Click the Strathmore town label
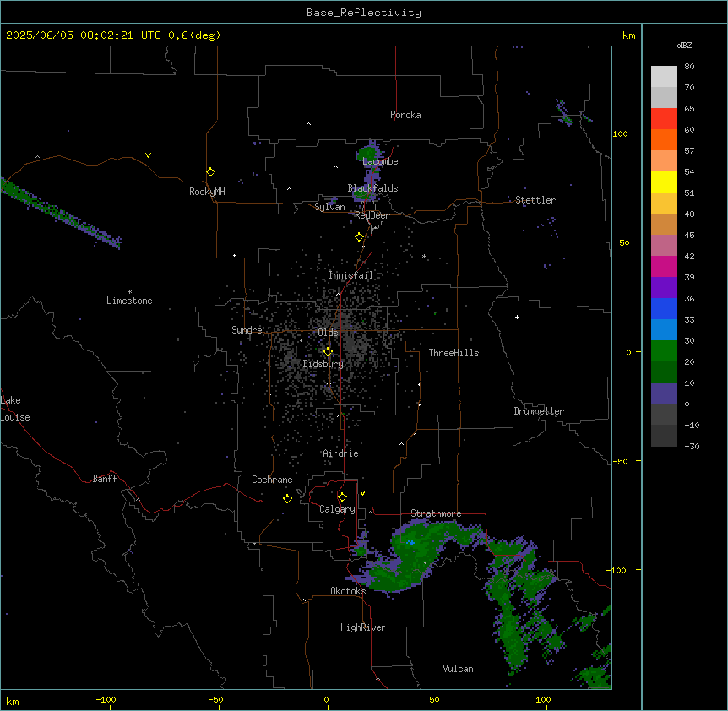The width and height of the screenshot is (728, 711). point(436,513)
